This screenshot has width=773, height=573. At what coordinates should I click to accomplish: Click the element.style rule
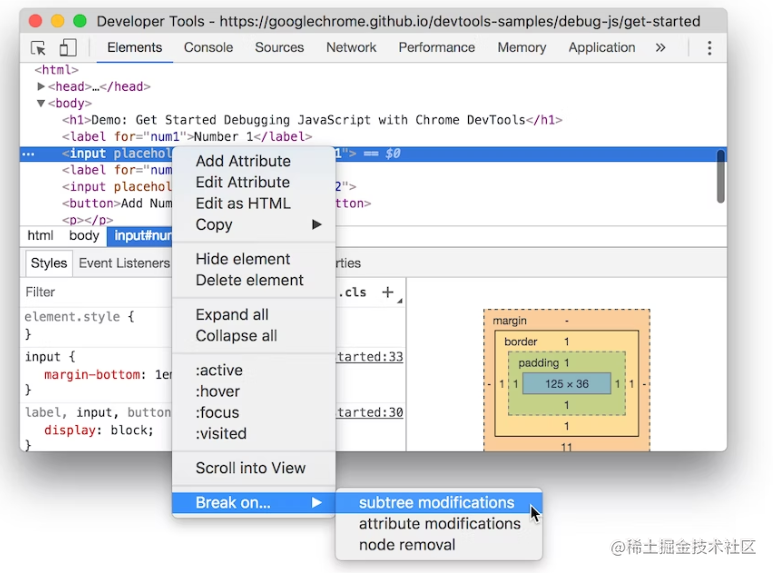point(79,317)
